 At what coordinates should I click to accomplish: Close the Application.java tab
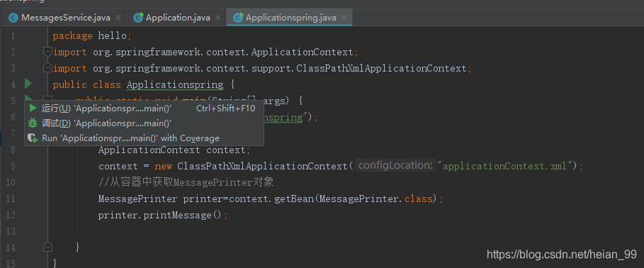pyautogui.click(x=218, y=18)
